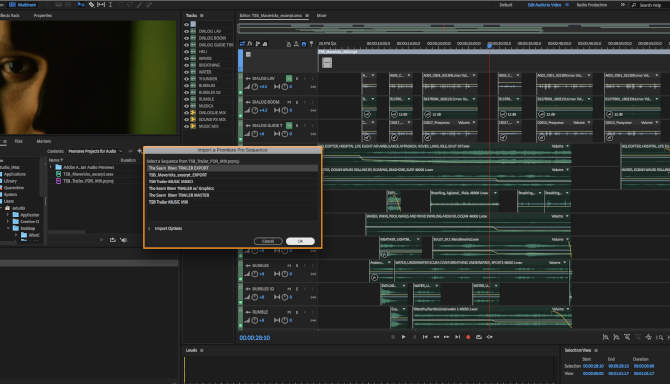Select 'The Seam_Bteen TRAILER EXPORT' sequence

pos(232,168)
